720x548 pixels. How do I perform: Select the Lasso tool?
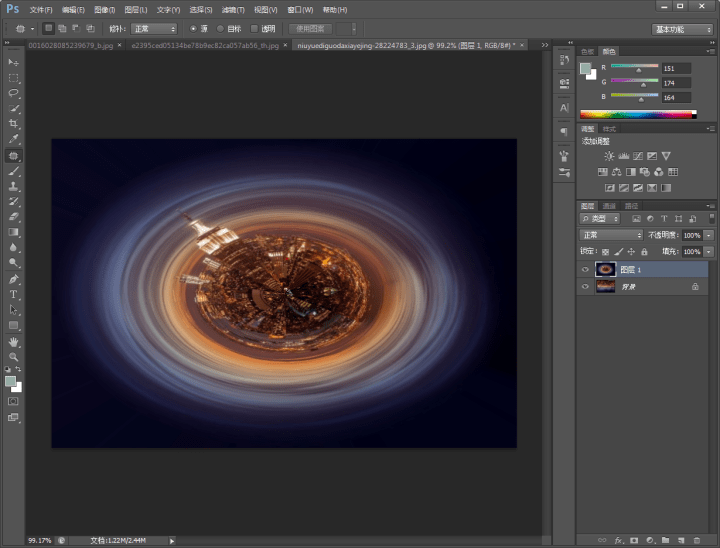pyautogui.click(x=13, y=93)
